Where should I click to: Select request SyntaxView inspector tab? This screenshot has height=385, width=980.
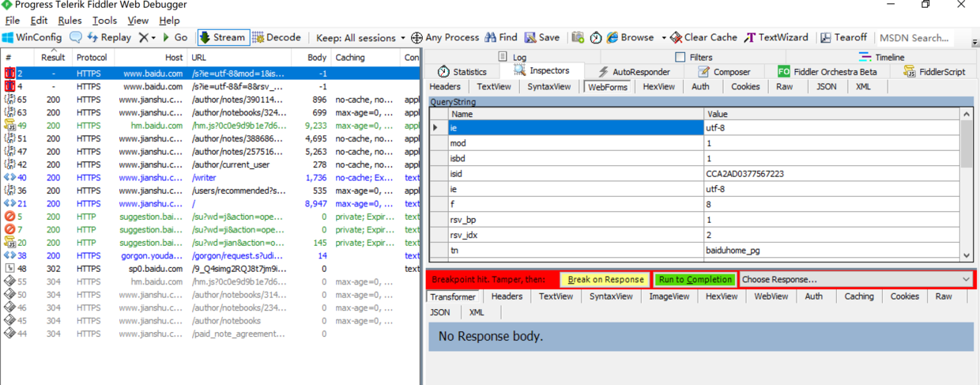click(x=549, y=87)
